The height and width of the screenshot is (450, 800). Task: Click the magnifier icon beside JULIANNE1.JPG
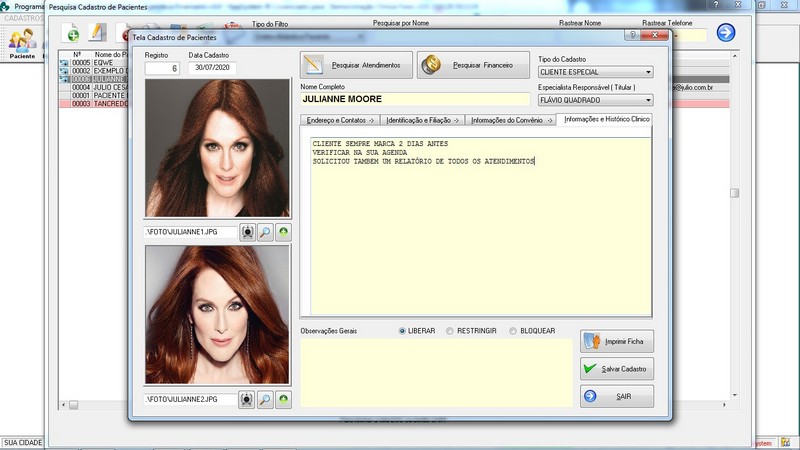pyautogui.click(x=265, y=232)
